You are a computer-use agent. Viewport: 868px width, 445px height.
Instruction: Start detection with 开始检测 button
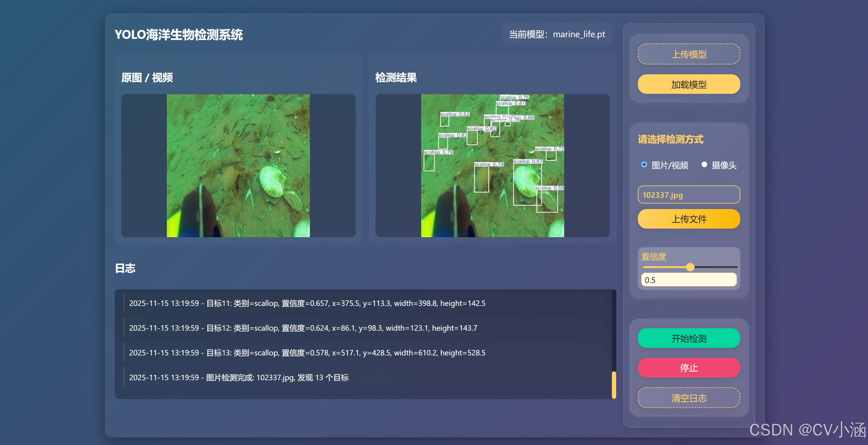(x=688, y=338)
